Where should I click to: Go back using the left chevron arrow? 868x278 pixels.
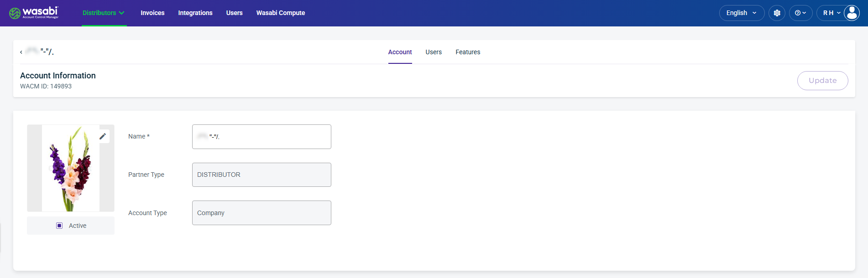21,52
